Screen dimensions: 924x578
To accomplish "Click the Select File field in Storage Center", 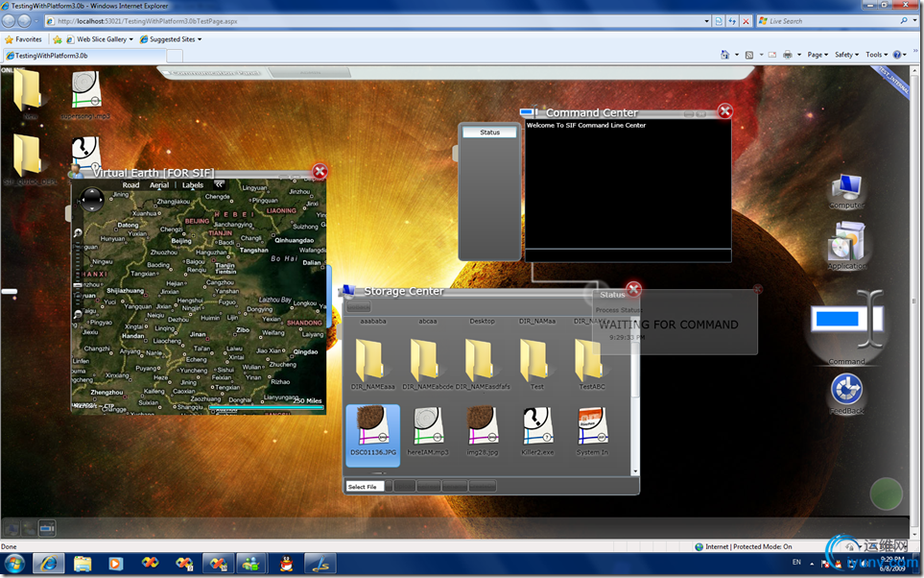I will click(x=365, y=487).
